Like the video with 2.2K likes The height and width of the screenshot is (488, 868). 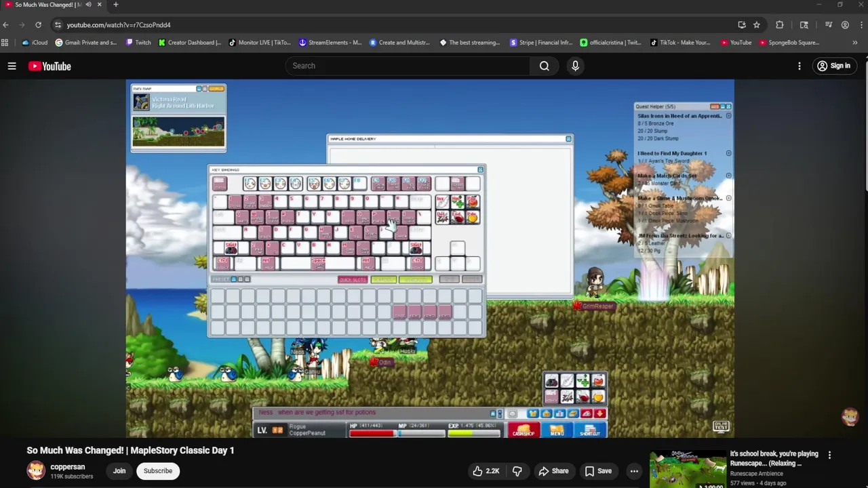click(486, 471)
